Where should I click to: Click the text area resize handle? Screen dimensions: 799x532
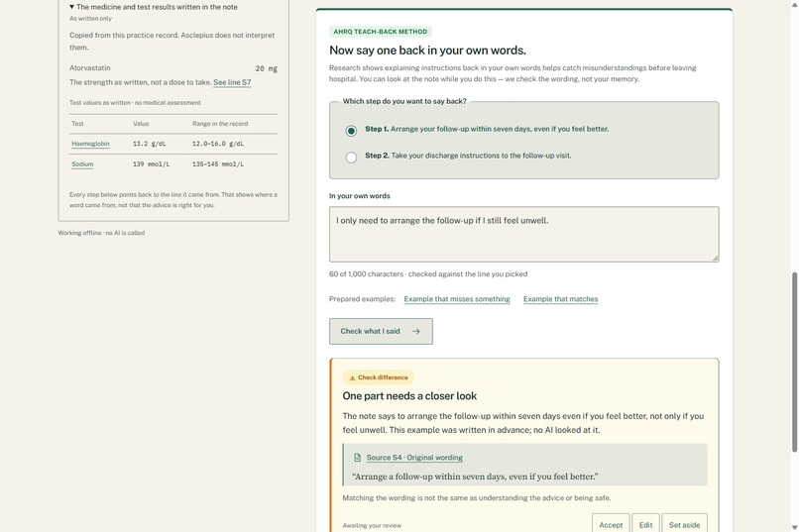(x=715, y=259)
